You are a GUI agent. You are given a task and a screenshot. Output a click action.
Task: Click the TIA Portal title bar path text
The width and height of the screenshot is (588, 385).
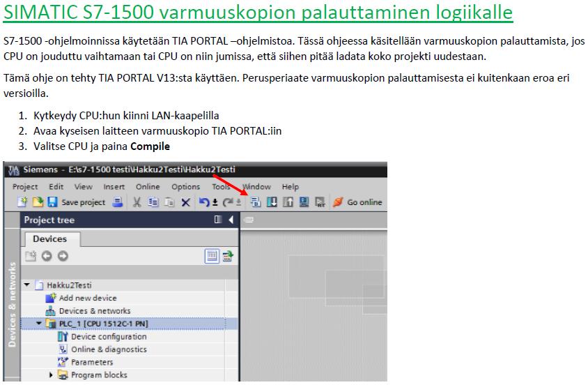click(x=151, y=169)
